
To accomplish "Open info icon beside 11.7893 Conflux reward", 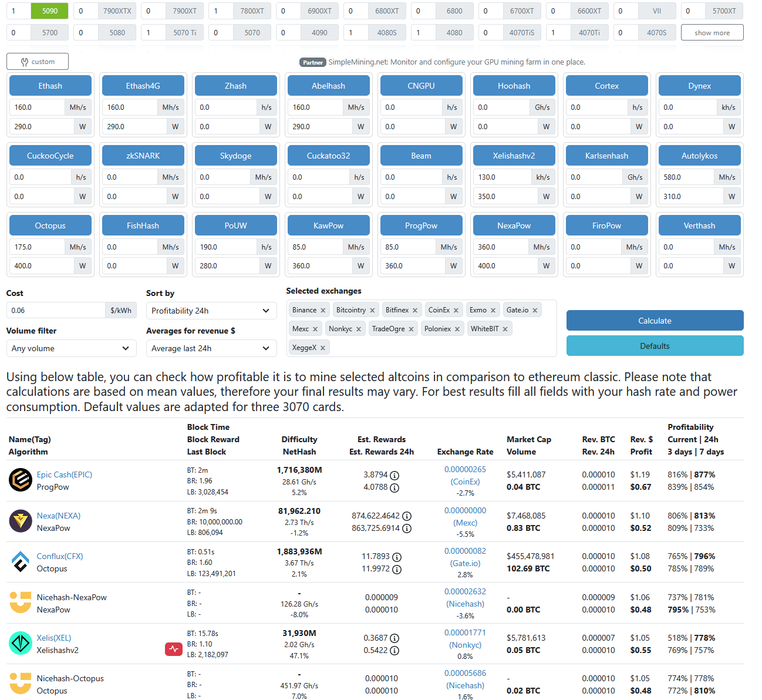I will [397, 557].
